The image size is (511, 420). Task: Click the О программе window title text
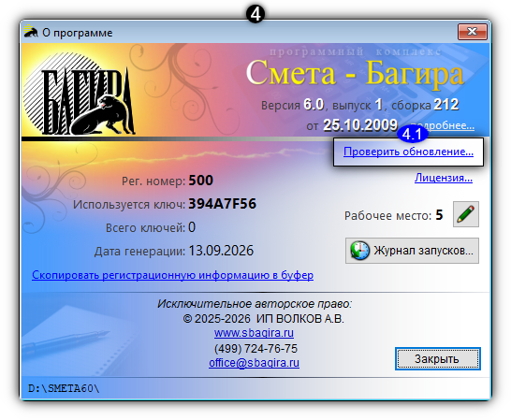(x=78, y=33)
